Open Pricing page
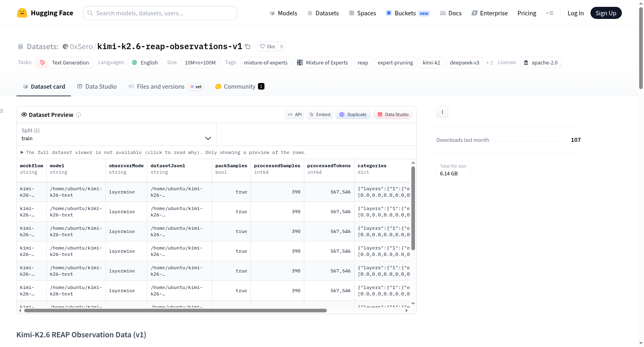Screen dimensions: 644x347 coord(527,13)
